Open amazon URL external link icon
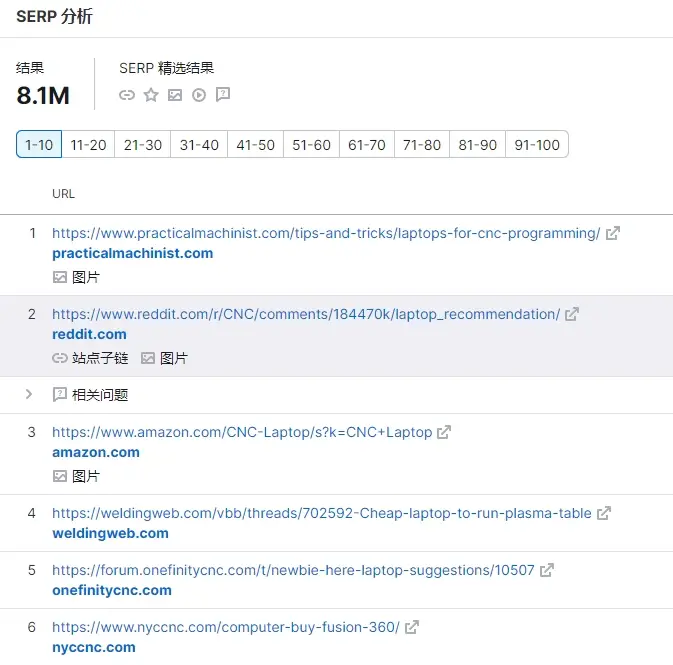Screen dimensions: 673x665 tap(444, 432)
